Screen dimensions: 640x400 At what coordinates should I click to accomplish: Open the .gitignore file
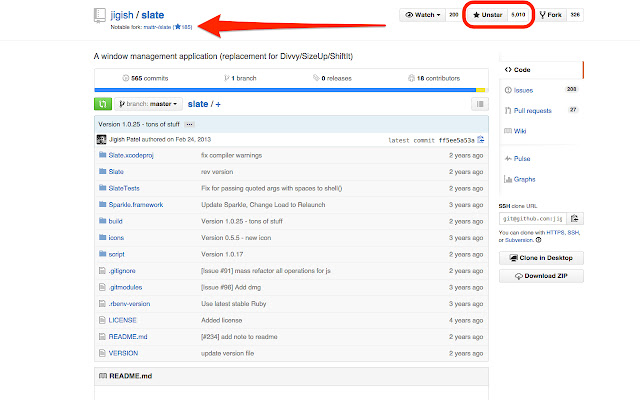[x=122, y=271]
